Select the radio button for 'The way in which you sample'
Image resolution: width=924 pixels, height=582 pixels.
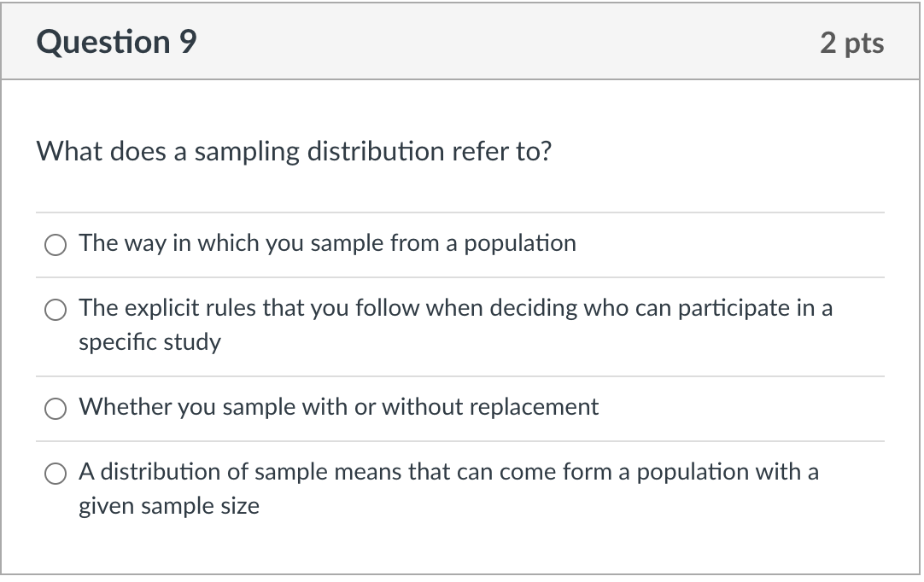pos(56,245)
